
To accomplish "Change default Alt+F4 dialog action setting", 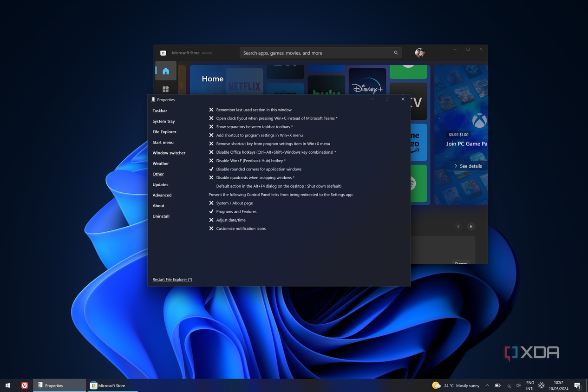I will 279,186.
